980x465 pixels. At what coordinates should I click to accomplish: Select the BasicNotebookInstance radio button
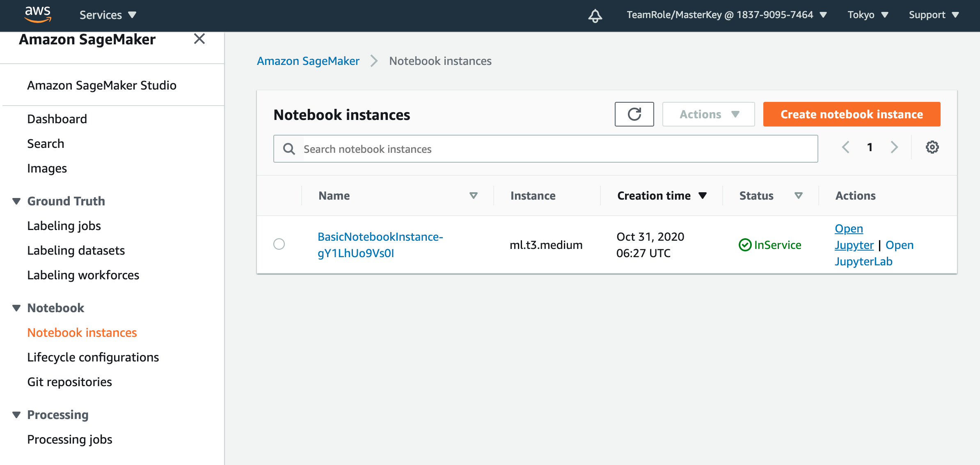click(x=279, y=244)
